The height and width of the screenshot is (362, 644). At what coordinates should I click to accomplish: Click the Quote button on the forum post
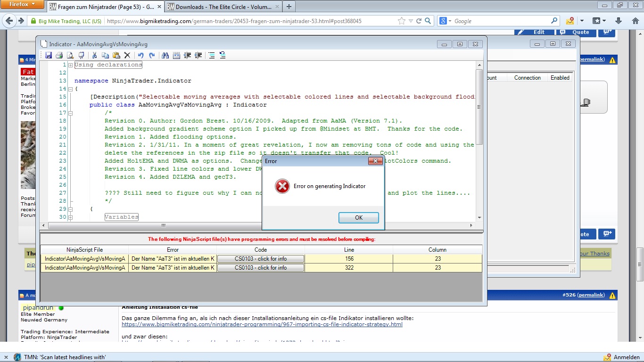tap(576, 32)
